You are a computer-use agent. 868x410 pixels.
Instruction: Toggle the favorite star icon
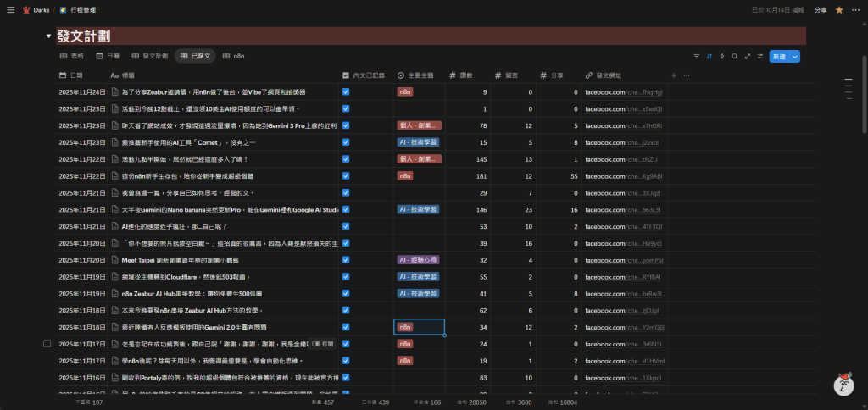pos(839,10)
